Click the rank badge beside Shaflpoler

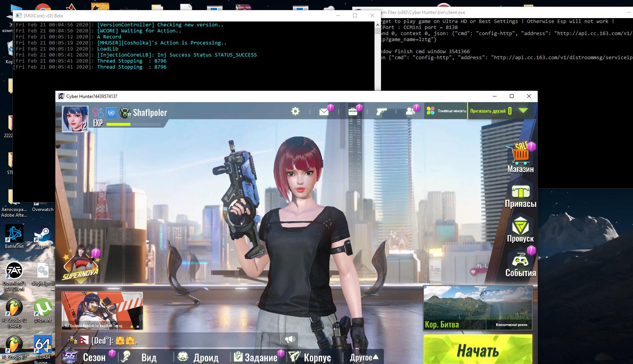pos(125,113)
